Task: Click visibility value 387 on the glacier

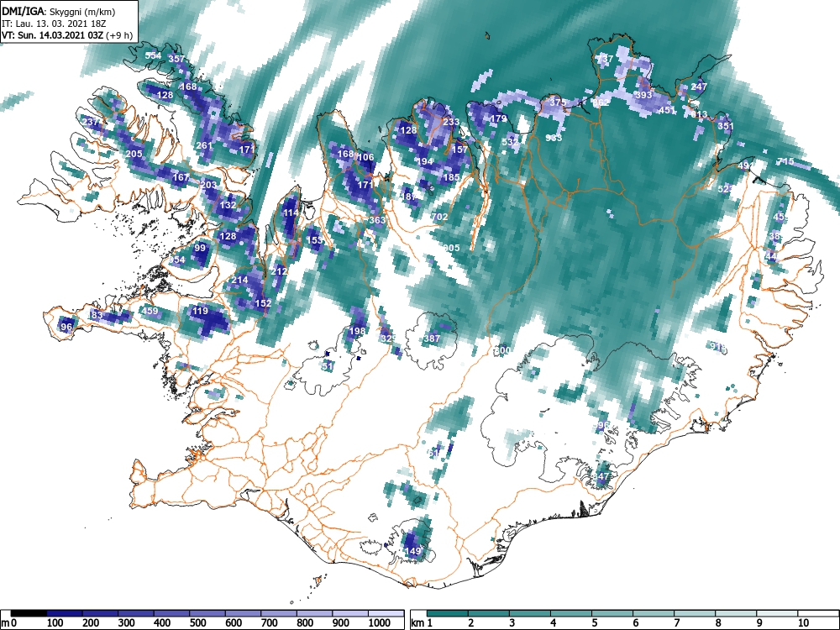Action: [x=432, y=338]
